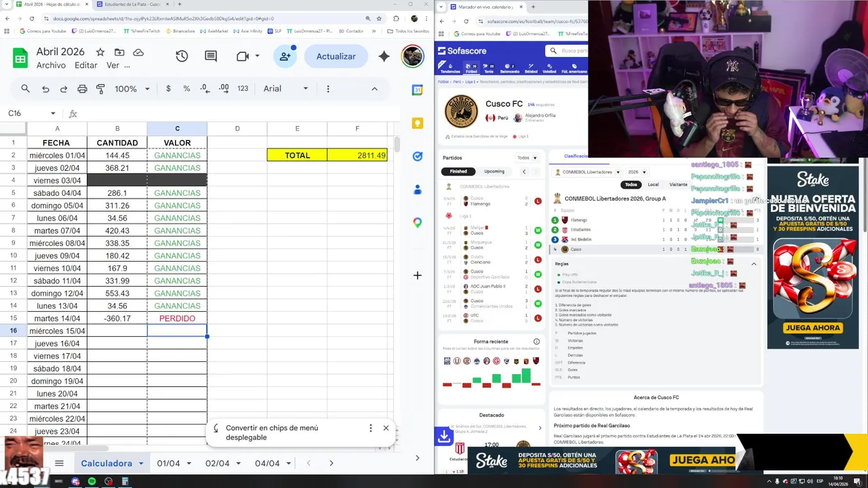Click Convertir en chips de menú desplegable
The height and width of the screenshot is (488, 868).
pos(272,432)
